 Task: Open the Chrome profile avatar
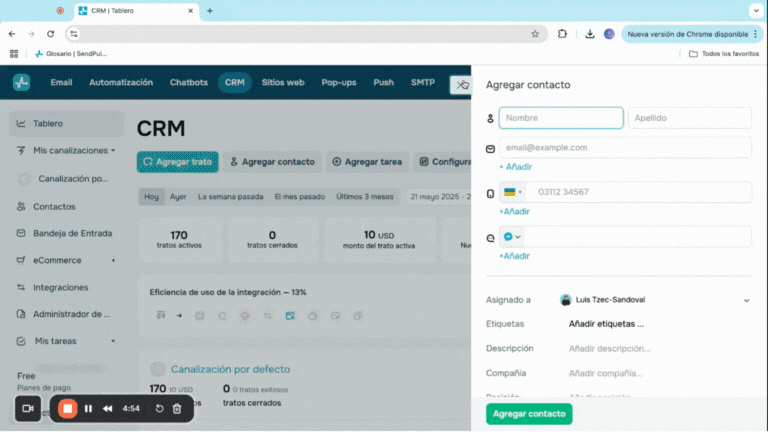click(609, 34)
